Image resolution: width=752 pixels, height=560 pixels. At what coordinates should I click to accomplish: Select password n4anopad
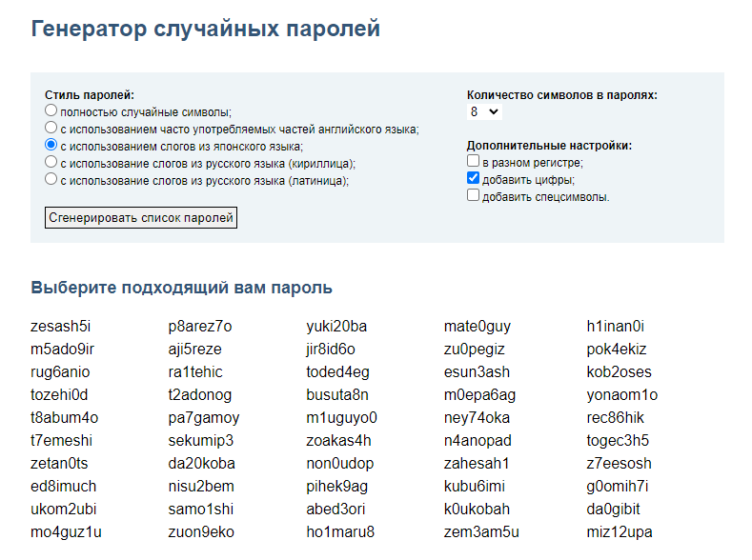click(x=478, y=441)
